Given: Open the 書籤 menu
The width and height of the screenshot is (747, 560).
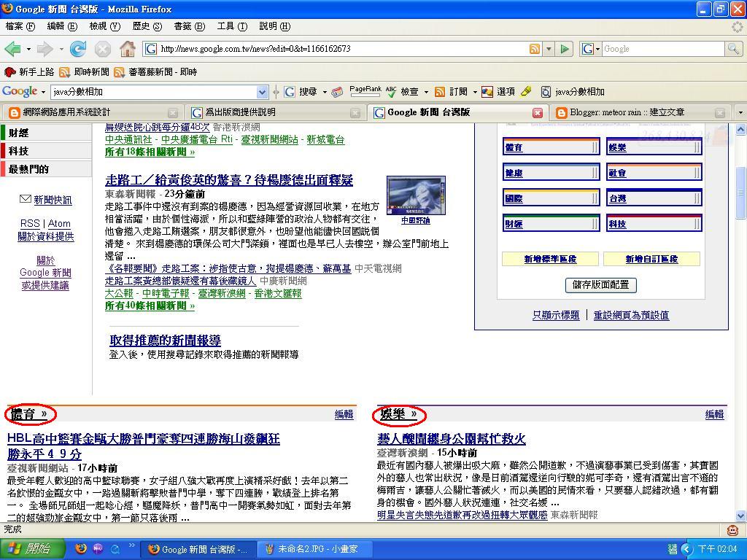Looking at the screenshot, I should coord(189,26).
